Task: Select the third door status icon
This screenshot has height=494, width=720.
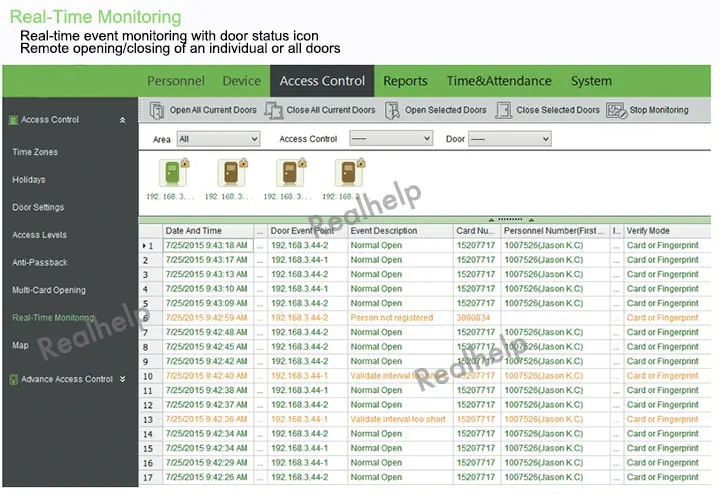Action: (x=291, y=172)
